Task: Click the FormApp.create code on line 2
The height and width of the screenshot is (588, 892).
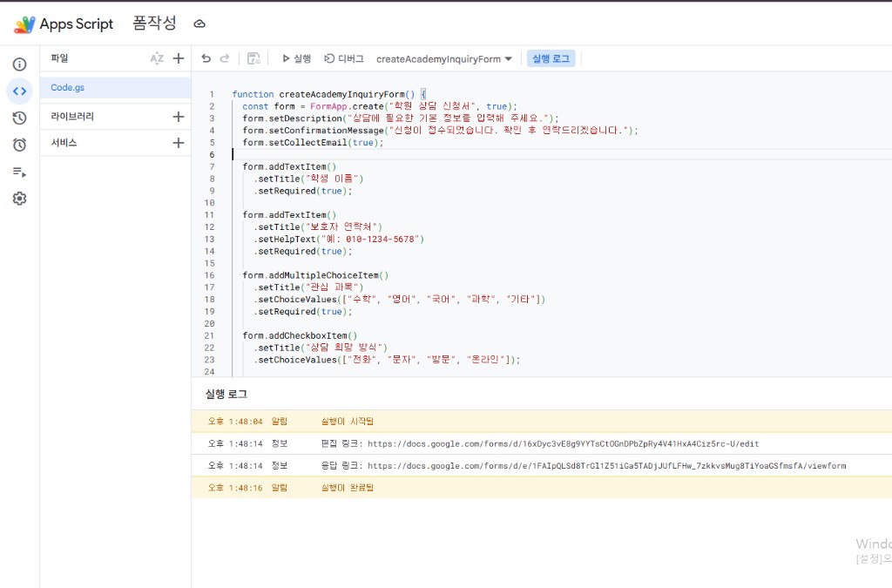Action: (x=347, y=106)
